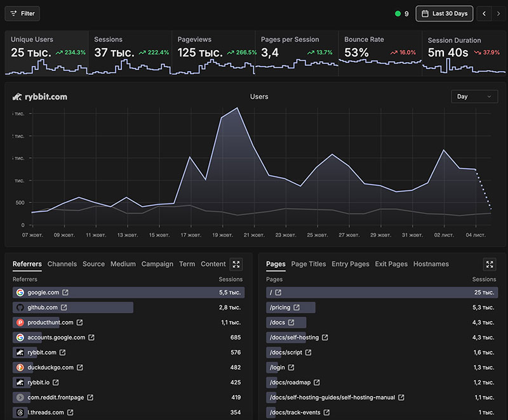Click the Reddit favicon next to com.reddit.frontpage
The width and height of the screenshot is (508, 420).
(19, 397)
